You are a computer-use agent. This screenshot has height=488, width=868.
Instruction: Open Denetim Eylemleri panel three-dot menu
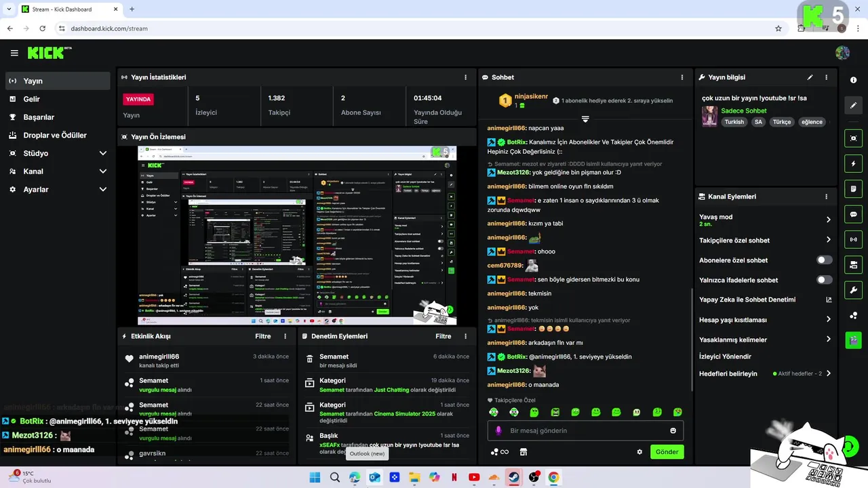pyautogui.click(x=465, y=336)
